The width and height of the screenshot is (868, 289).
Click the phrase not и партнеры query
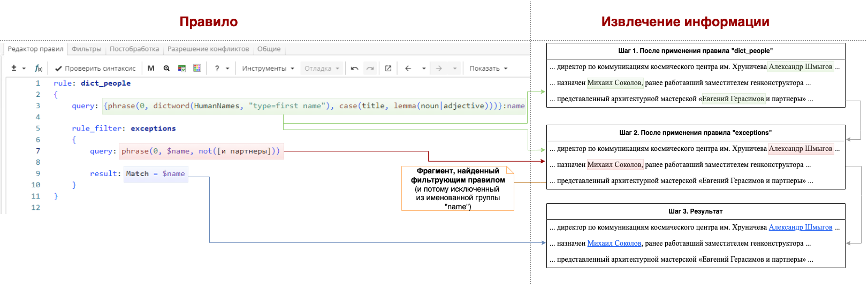[x=201, y=151]
